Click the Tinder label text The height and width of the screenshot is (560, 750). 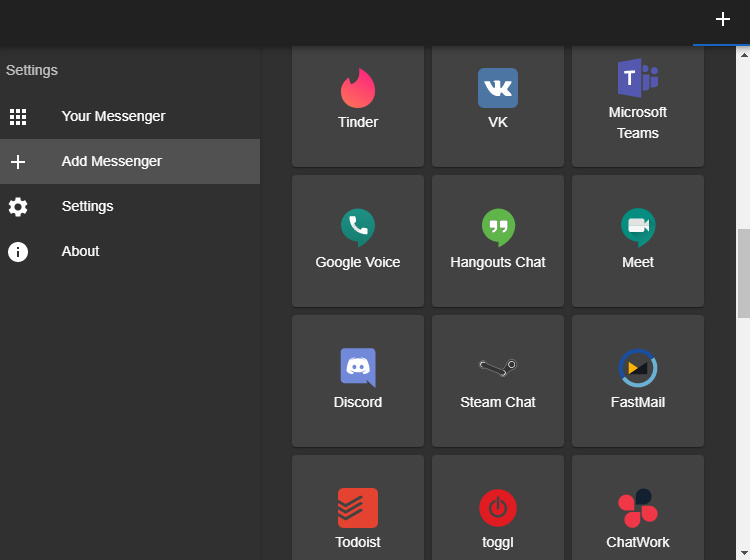358,122
